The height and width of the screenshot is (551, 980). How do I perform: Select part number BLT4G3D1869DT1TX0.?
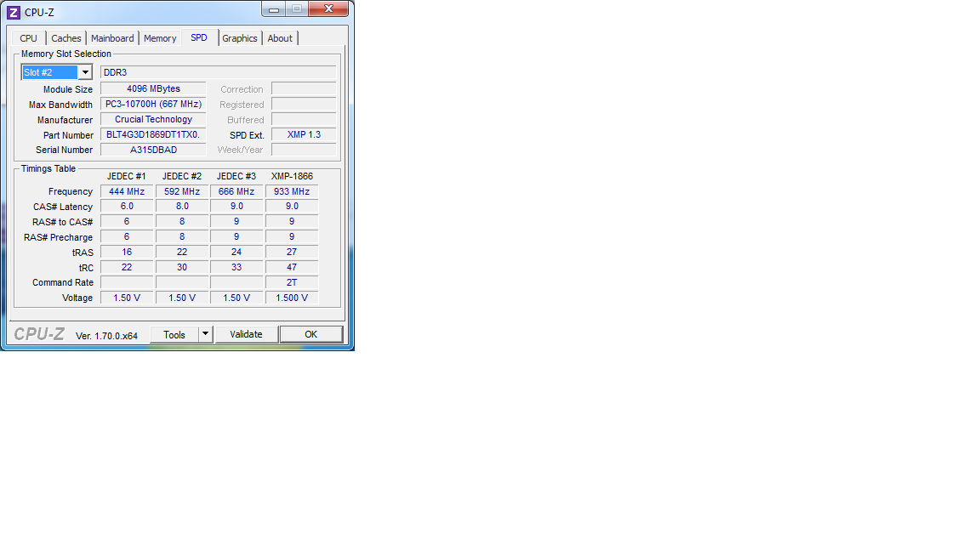[153, 134]
